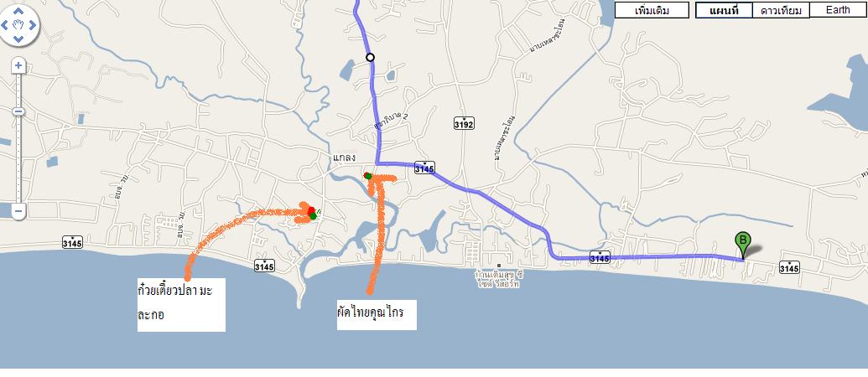Open the เพิ่มเติม (More) dropdown
Viewport: 868px width, 377px height.
(652, 11)
